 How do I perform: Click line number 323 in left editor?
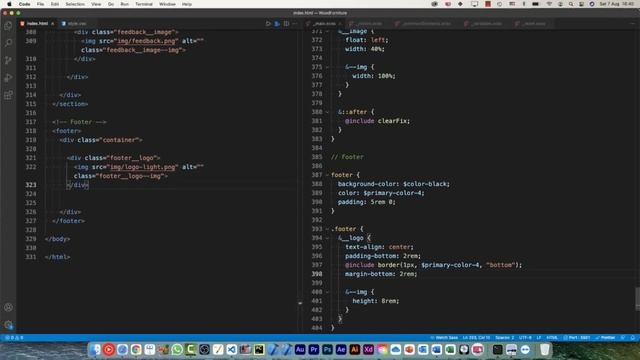click(31, 185)
